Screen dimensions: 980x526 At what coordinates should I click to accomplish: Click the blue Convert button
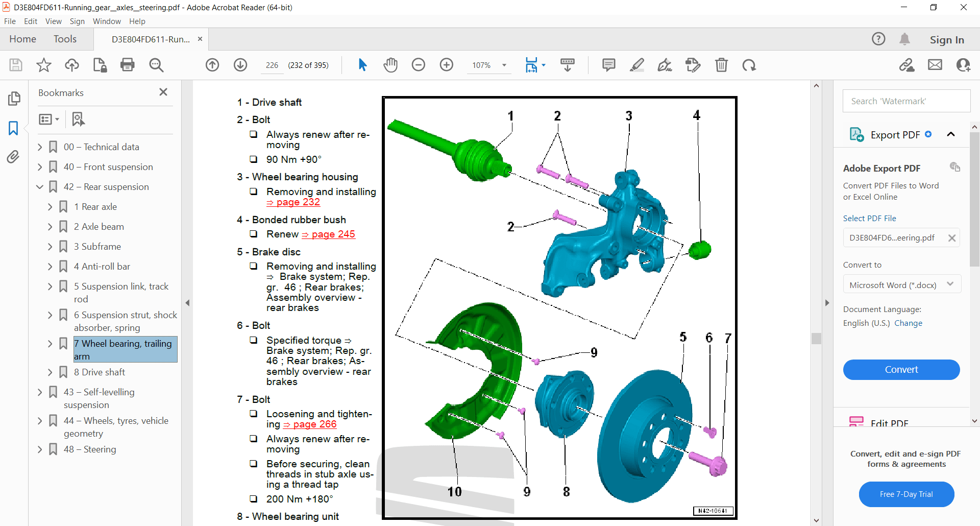click(x=901, y=370)
